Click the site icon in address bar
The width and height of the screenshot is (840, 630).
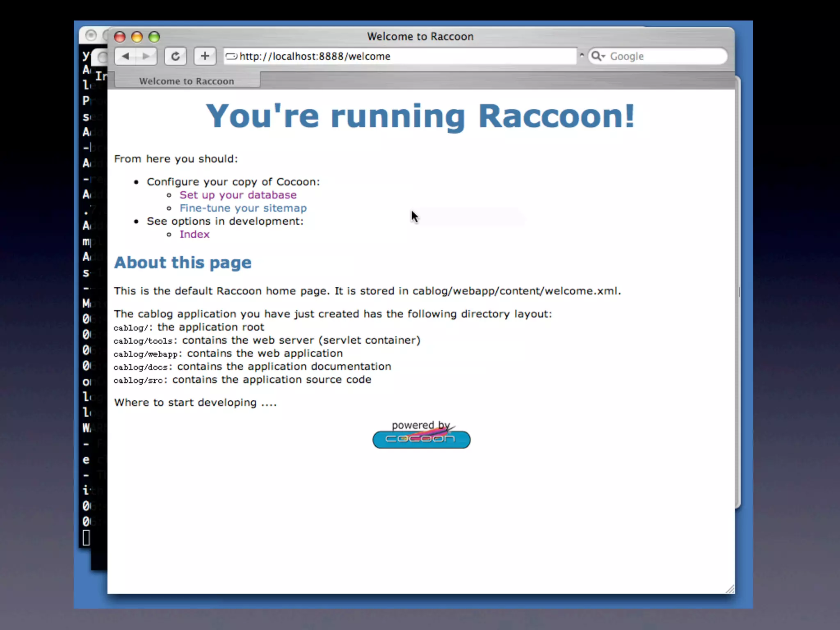click(231, 56)
